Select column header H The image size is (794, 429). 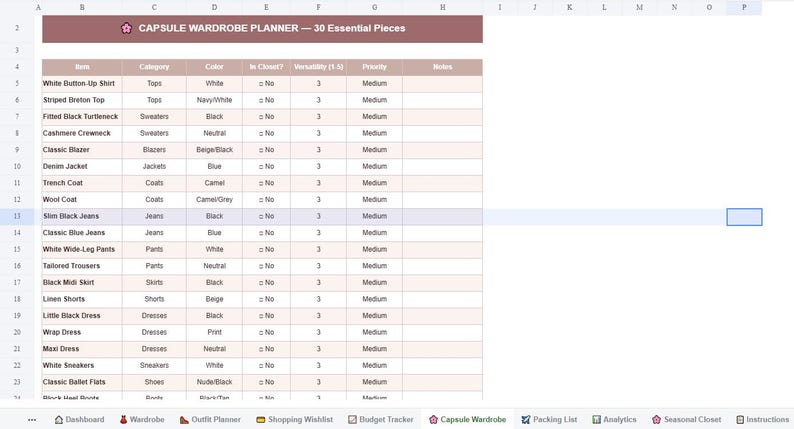pos(443,8)
